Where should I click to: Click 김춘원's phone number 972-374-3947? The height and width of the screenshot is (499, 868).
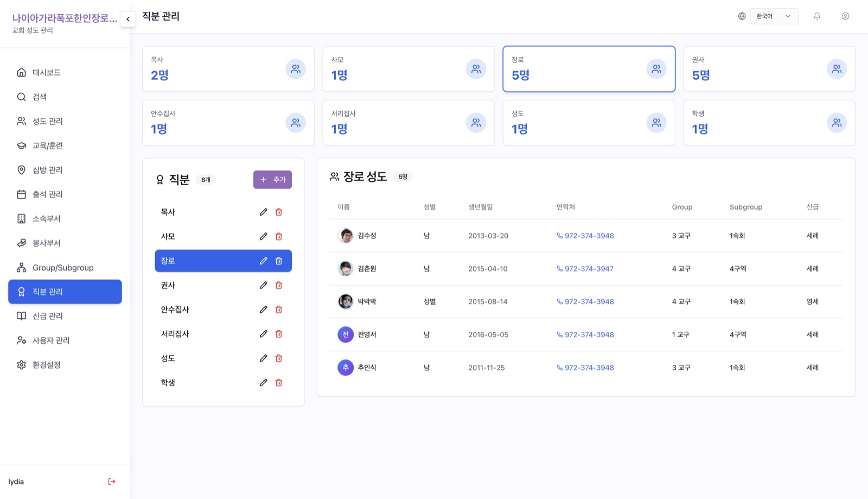(x=585, y=269)
